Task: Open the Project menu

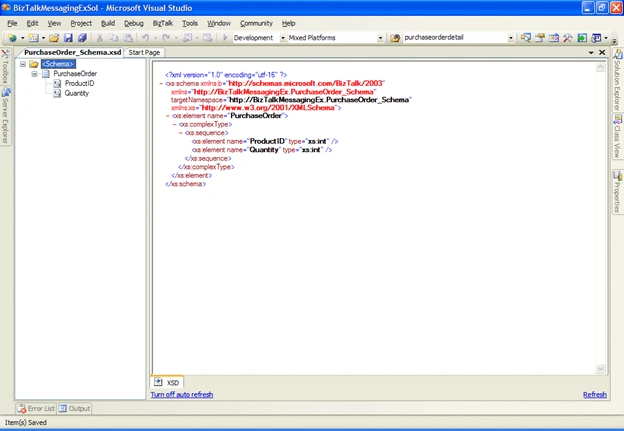Action: [x=81, y=23]
